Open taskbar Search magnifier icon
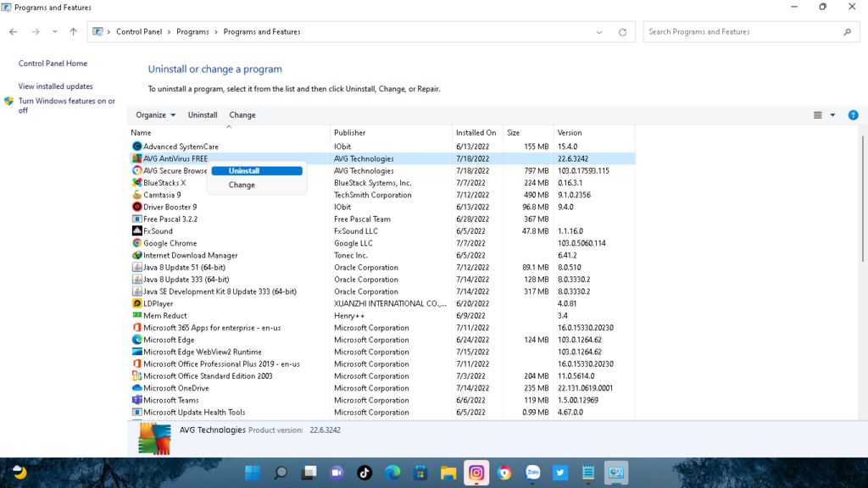Screen dimensions: 868x488 click(x=281, y=473)
